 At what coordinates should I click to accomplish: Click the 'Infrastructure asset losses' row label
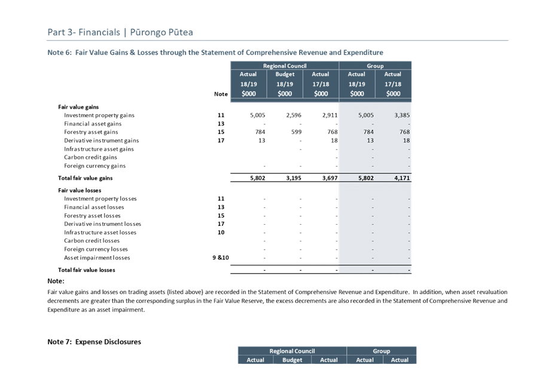(x=100, y=232)
